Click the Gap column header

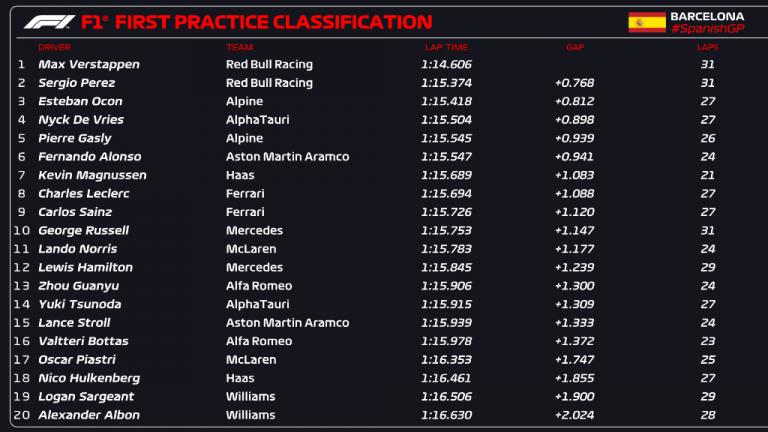[x=575, y=47]
